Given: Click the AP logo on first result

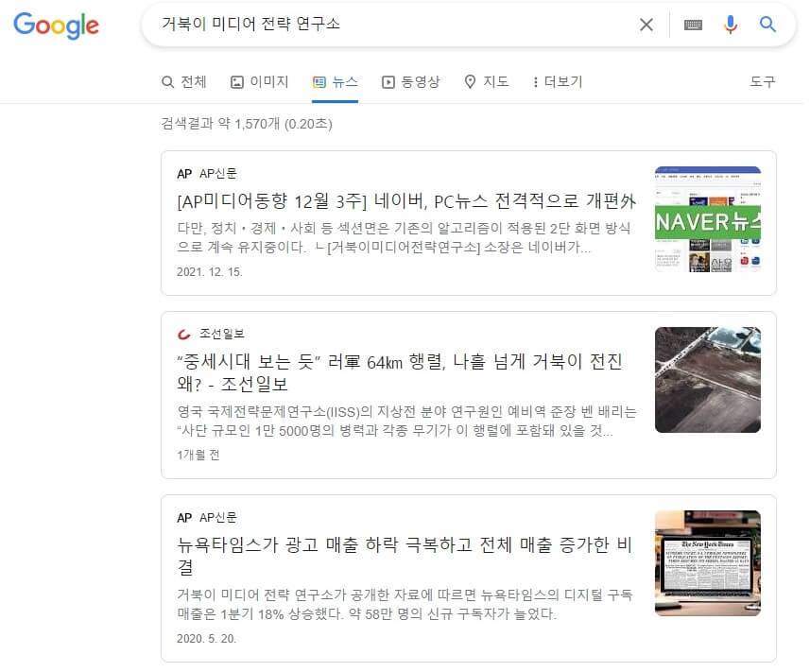Looking at the screenshot, I should (184, 174).
